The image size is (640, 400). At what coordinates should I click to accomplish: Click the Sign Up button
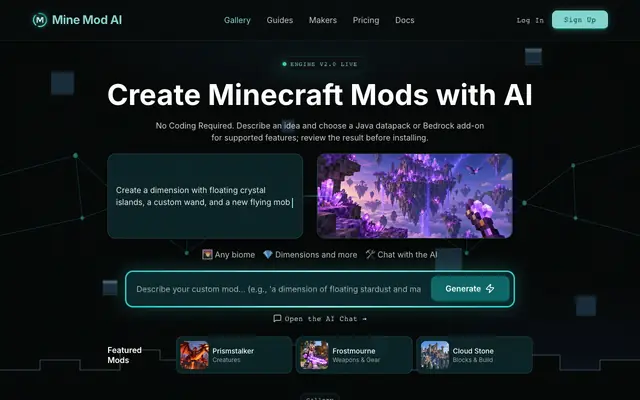coord(580,20)
